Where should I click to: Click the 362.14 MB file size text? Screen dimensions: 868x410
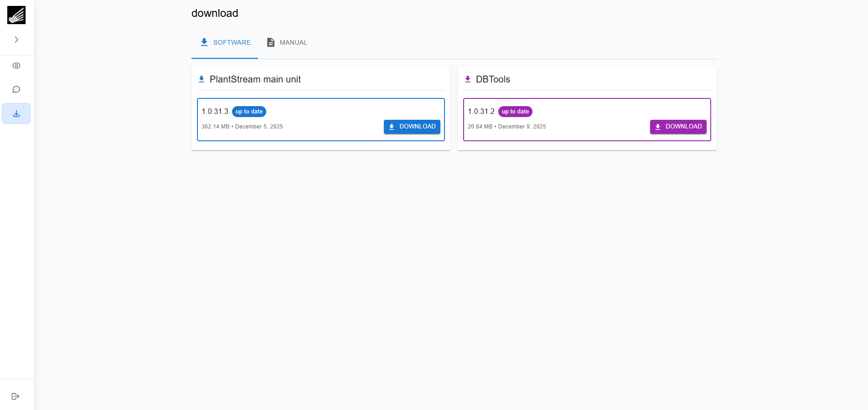click(215, 127)
